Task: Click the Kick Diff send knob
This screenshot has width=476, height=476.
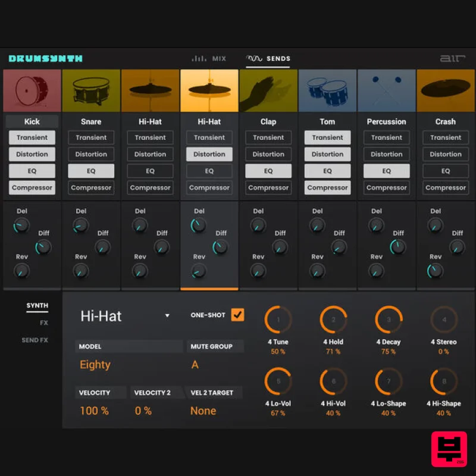Action: click(x=43, y=248)
